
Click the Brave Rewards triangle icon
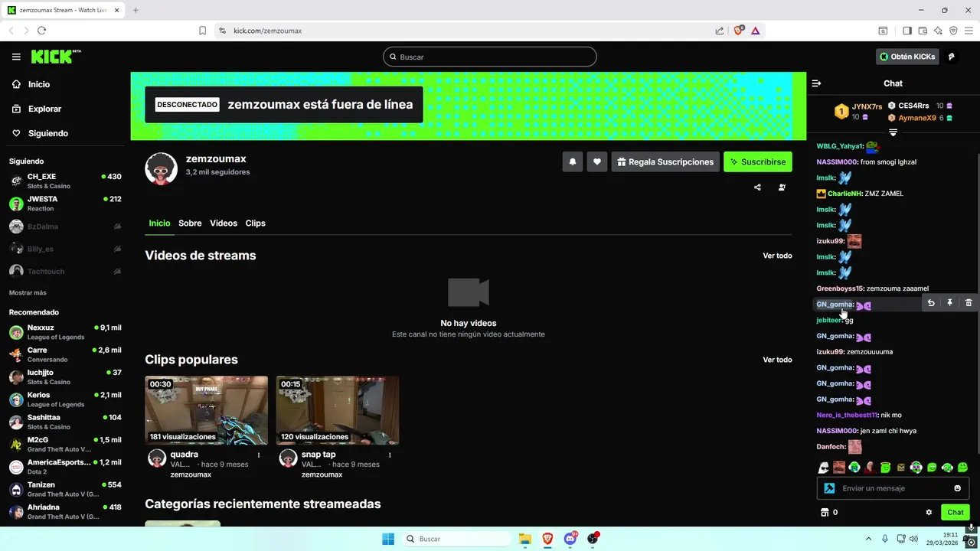tap(756, 31)
